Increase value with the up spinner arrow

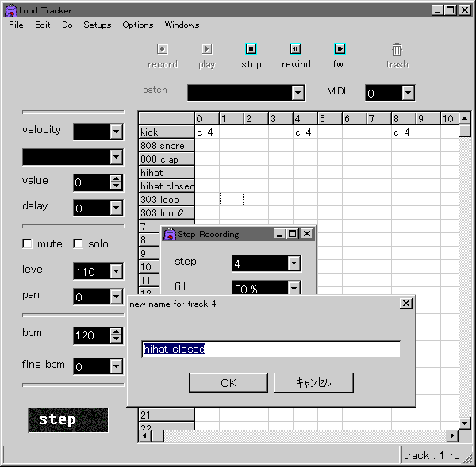[117, 178]
